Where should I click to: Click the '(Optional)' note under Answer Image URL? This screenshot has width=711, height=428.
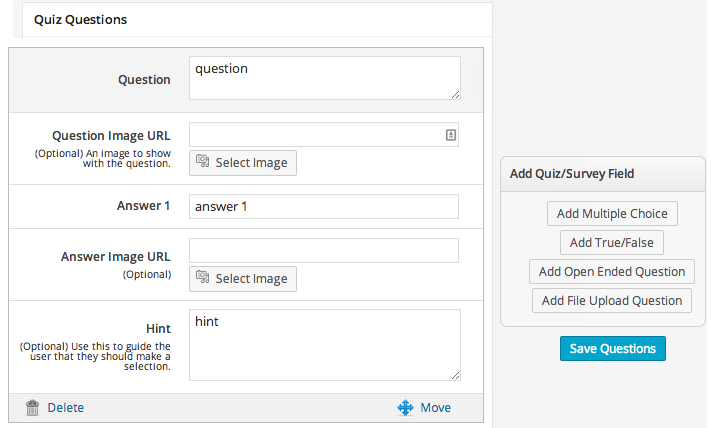[x=147, y=274]
